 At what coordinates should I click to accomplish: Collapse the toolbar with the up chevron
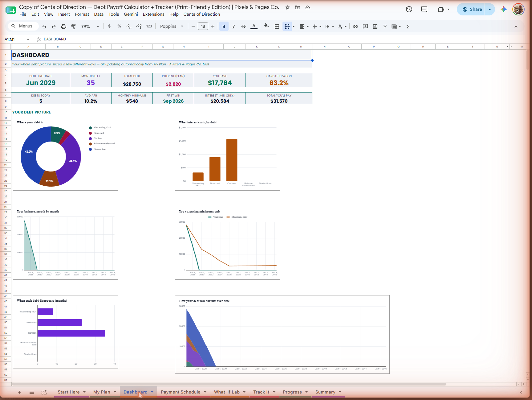click(516, 27)
